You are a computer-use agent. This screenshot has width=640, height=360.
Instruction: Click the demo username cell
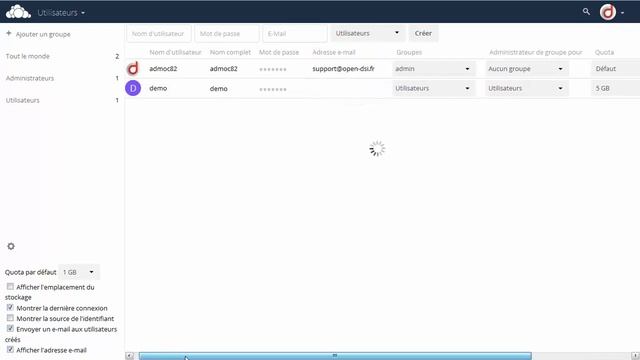point(158,88)
